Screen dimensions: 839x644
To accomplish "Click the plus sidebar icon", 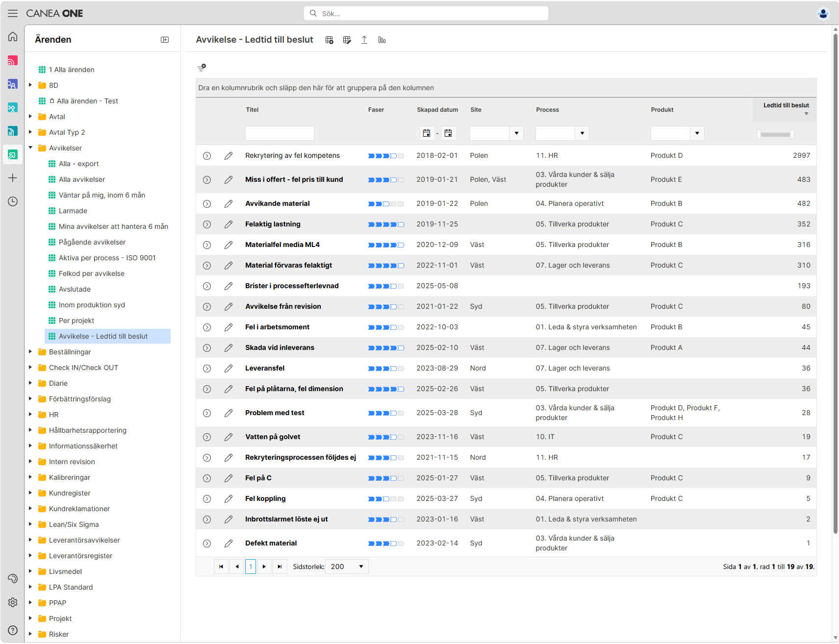I will pos(13,178).
